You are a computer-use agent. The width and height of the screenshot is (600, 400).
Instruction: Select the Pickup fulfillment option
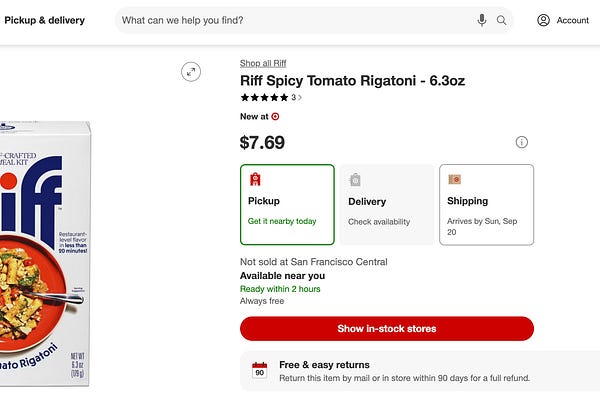(x=287, y=204)
